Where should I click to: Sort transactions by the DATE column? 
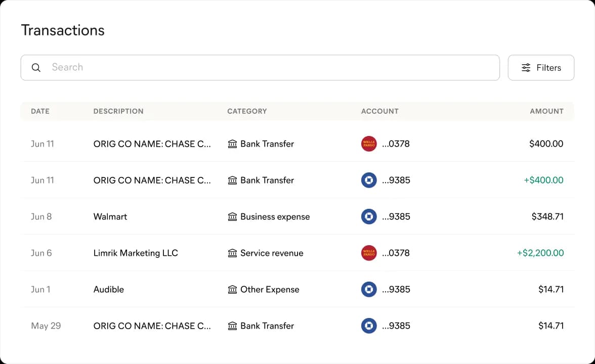(40, 111)
